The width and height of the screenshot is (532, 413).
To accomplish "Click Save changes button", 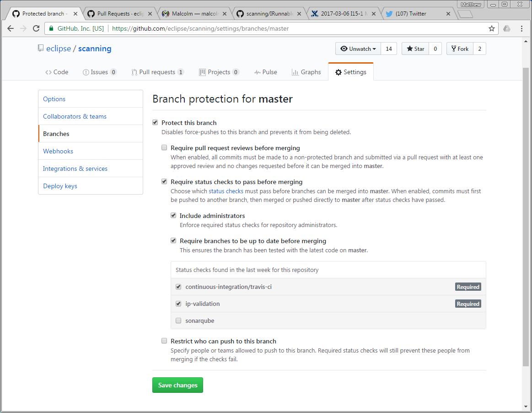I will (x=177, y=385).
